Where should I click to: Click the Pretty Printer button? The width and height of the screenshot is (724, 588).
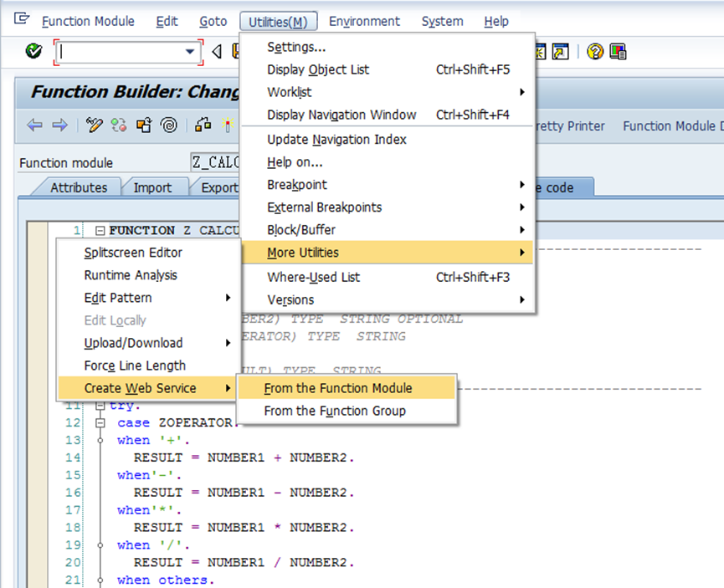coord(570,126)
